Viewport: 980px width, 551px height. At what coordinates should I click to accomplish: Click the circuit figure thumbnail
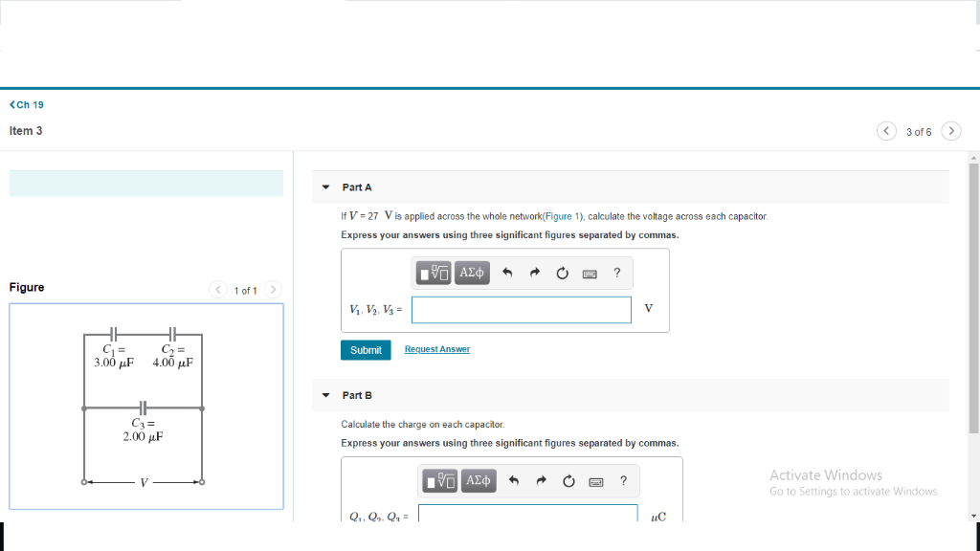[145, 406]
